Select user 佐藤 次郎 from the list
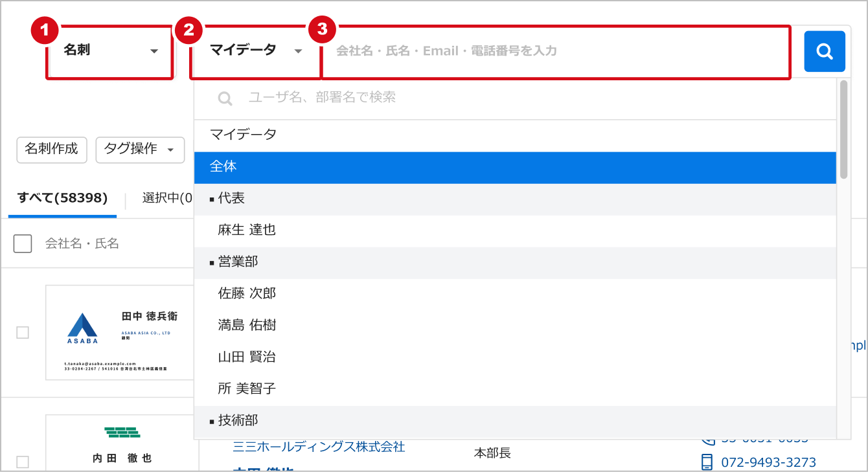 pyautogui.click(x=247, y=294)
